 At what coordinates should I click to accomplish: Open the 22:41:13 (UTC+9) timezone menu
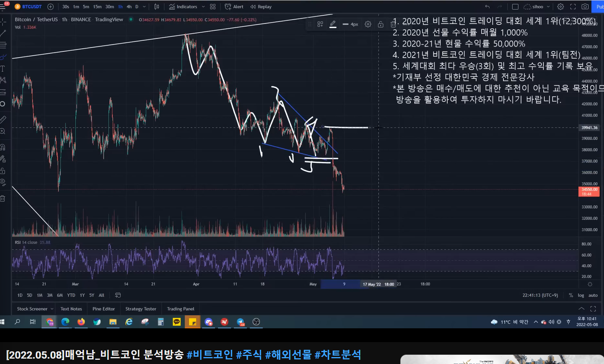[x=540, y=295]
